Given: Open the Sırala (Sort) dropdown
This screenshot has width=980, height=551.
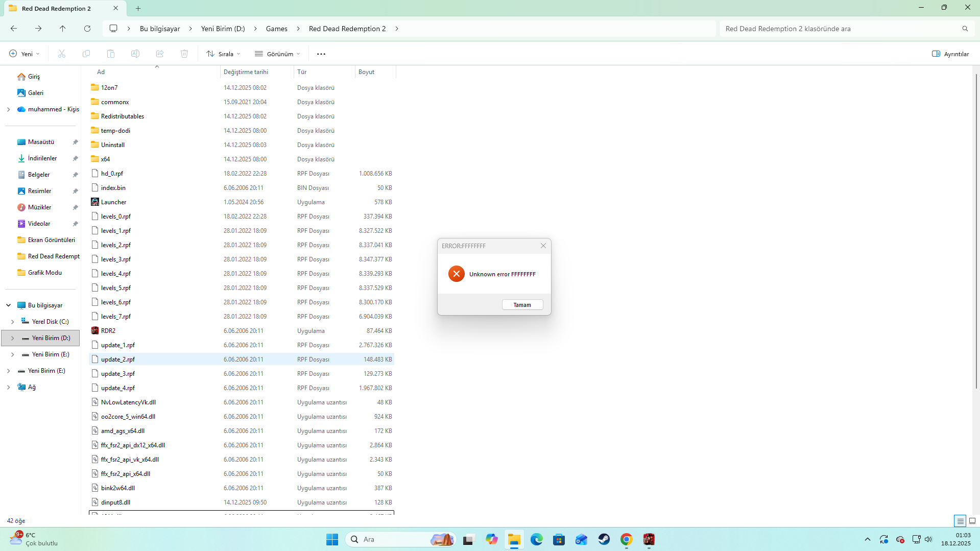Looking at the screenshot, I should pyautogui.click(x=223, y=54).
